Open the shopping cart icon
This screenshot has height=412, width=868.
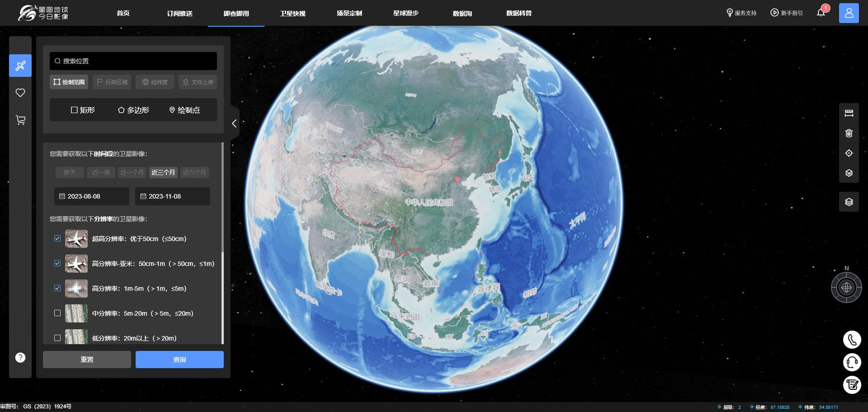point(21,120)
